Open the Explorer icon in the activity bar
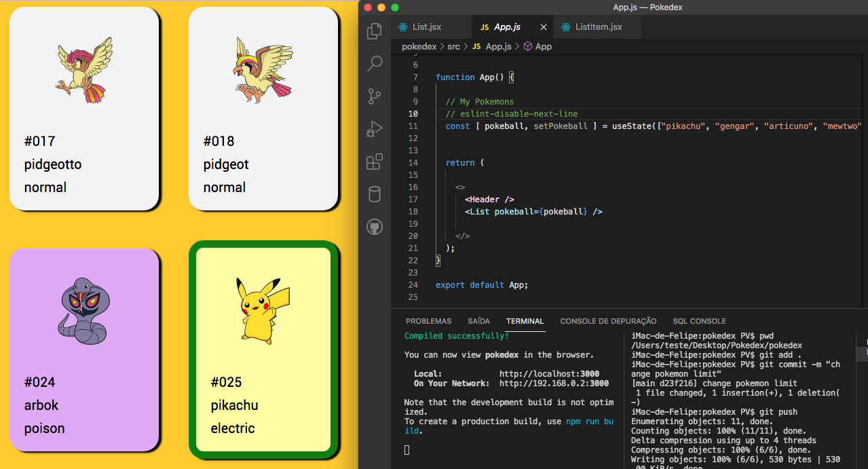This screenshot has height=469, width=868. pos(374,31)
